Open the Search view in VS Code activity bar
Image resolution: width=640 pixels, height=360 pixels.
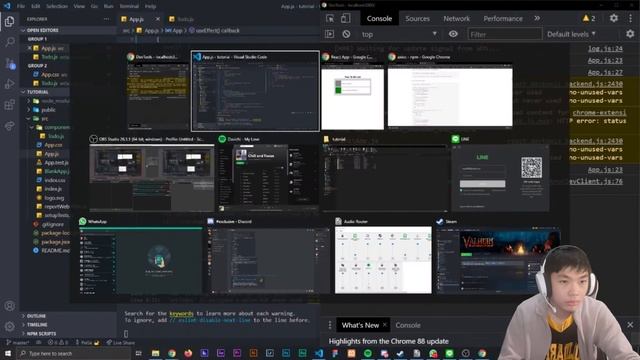(9, 42)
